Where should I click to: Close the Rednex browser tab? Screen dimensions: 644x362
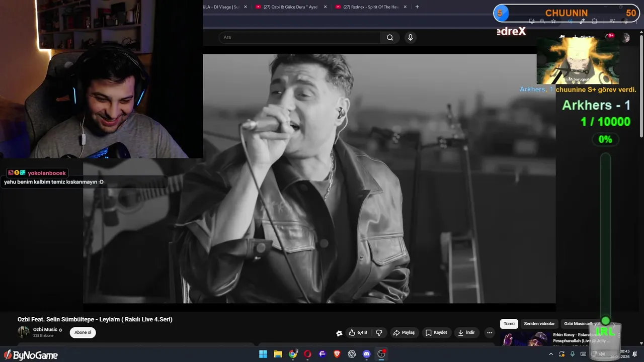pos(405,7)
